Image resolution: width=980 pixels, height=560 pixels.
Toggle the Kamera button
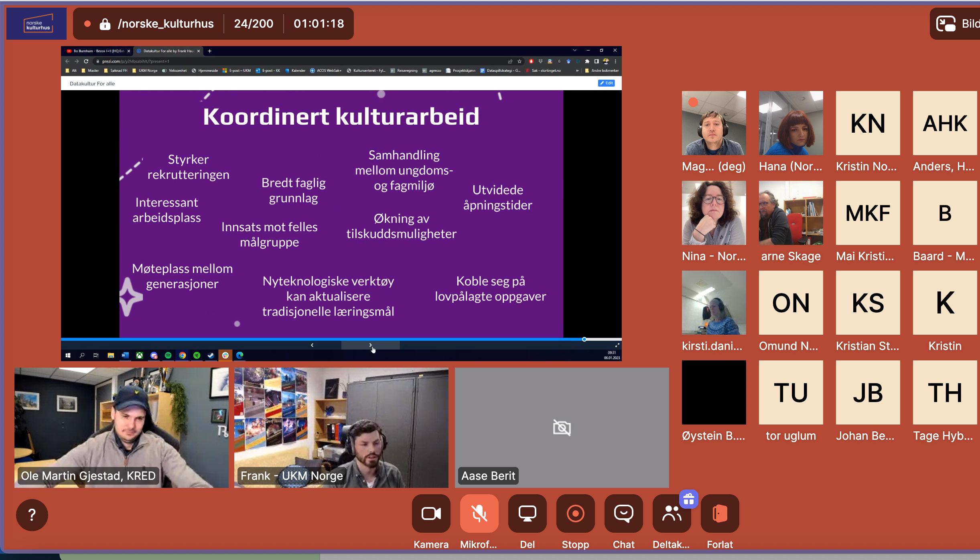click(431, 513)
